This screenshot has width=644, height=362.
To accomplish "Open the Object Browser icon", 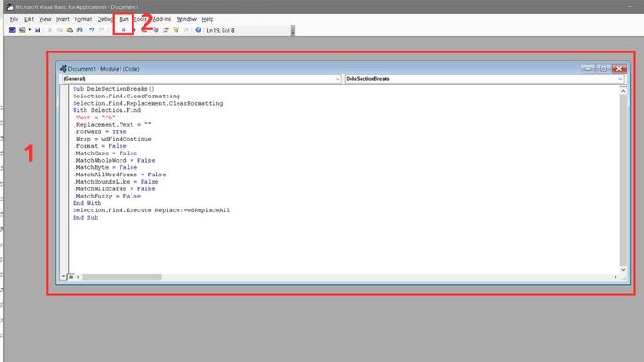I will point(176,30).
